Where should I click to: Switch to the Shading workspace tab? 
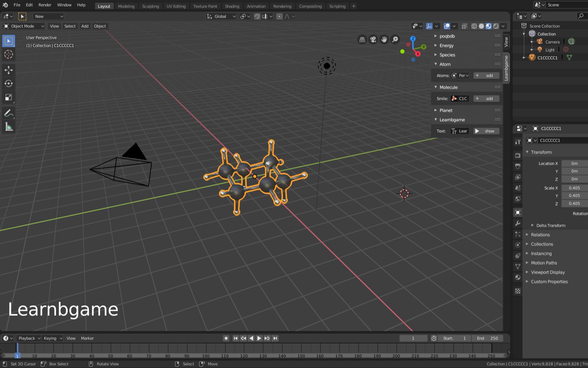(232, 6)
